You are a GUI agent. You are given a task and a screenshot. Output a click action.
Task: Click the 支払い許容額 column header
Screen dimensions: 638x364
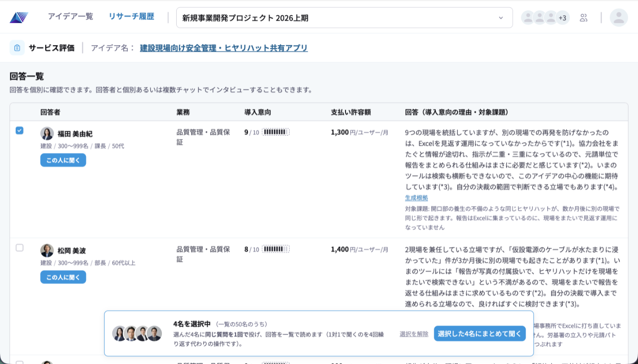(x=350, y=112)
